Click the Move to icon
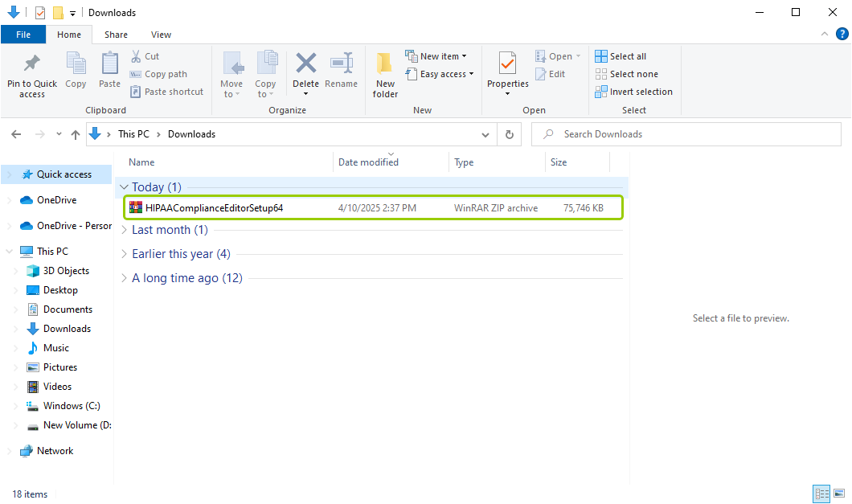Image resolution: width=852 pixels, height=504 pixels. click(x=232, y=64)
